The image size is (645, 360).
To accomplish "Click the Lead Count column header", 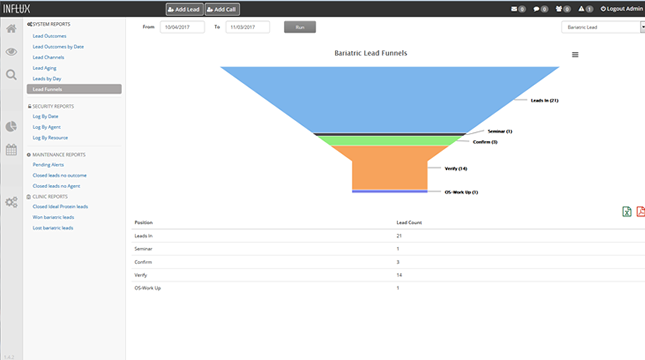I will point(409,223).
